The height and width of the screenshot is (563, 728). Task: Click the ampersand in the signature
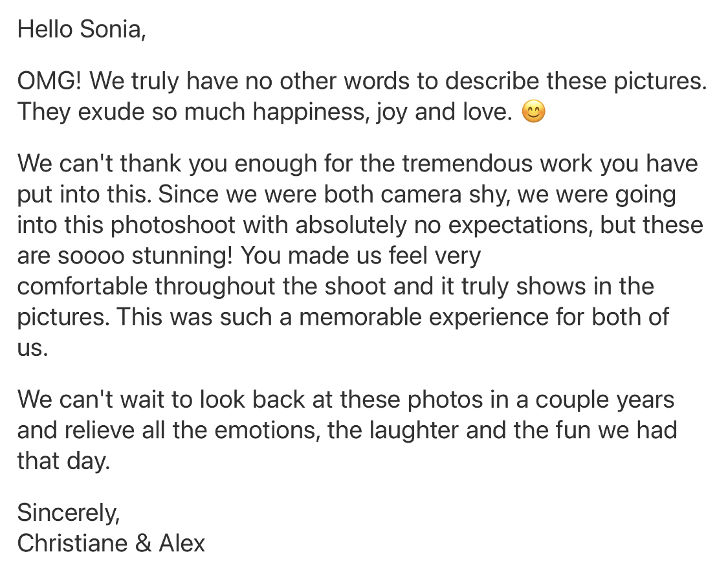(x=143, y=543)
